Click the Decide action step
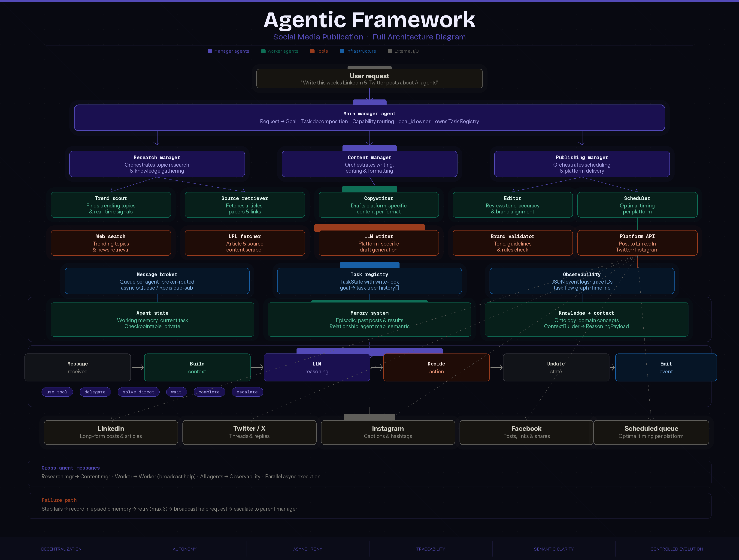This screenshot has width=739, height=560. (x=436, y=367)
